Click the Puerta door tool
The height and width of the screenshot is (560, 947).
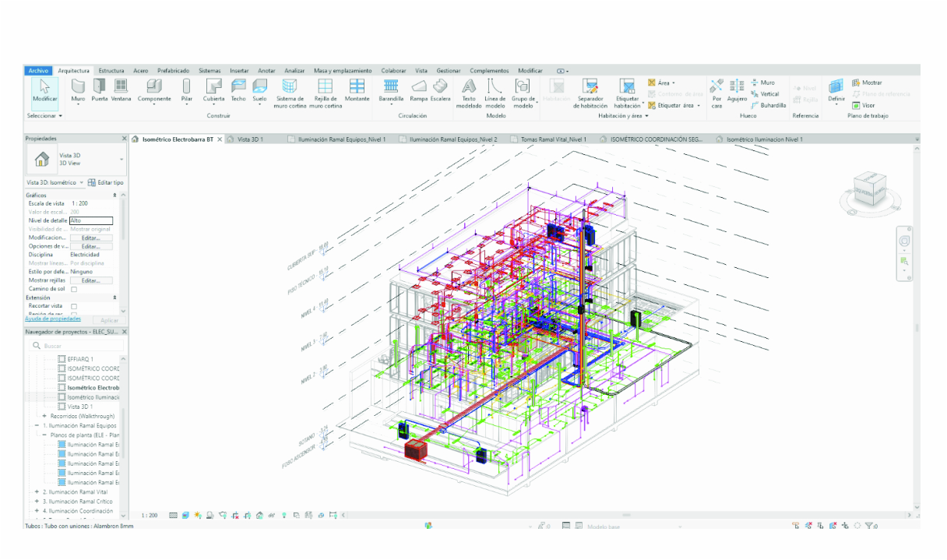[x=100, y=90]
